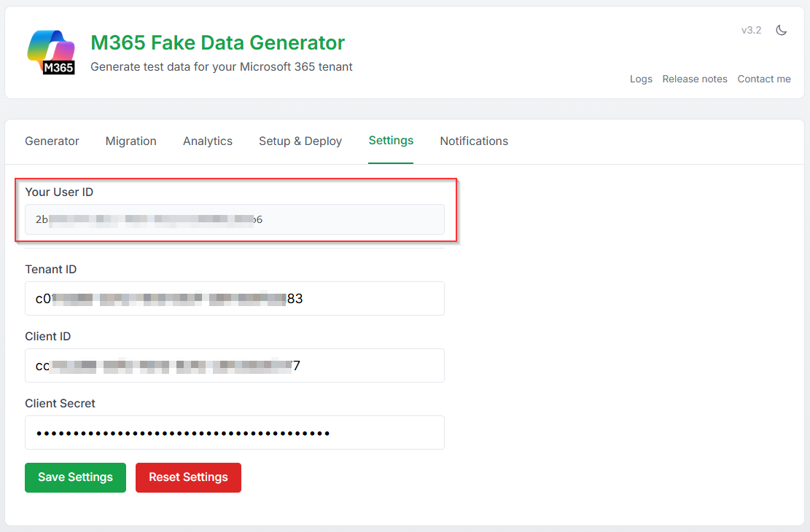Open the Notifications tab
810x532 pixels.
(474, 141)
